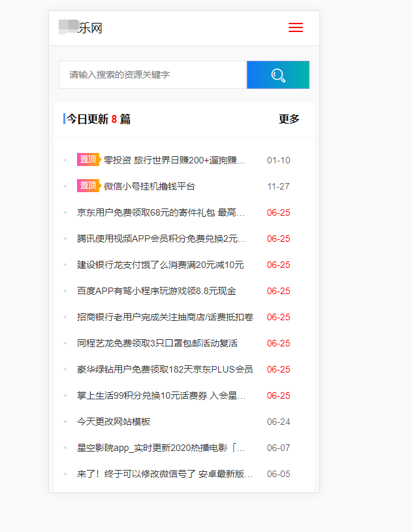Viewport: 412px width, 532px height.
Task: Open article 今天更改网站模板
Action: click(114, 422)
